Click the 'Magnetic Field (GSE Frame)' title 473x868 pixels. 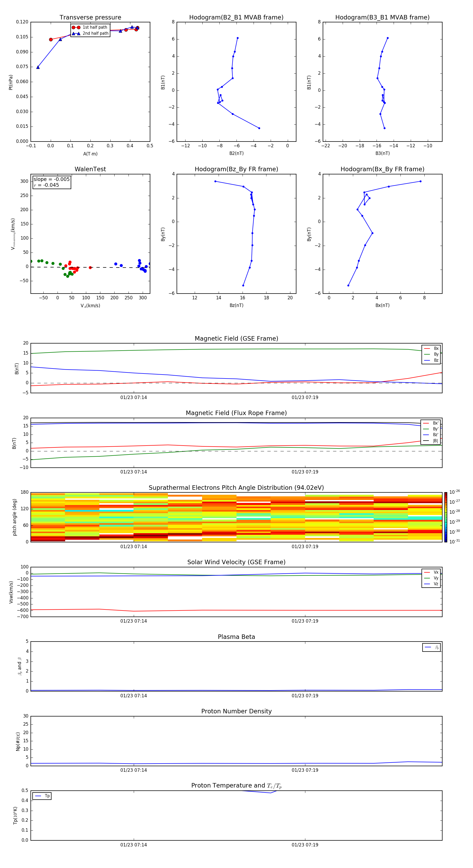tap(236, 339)
